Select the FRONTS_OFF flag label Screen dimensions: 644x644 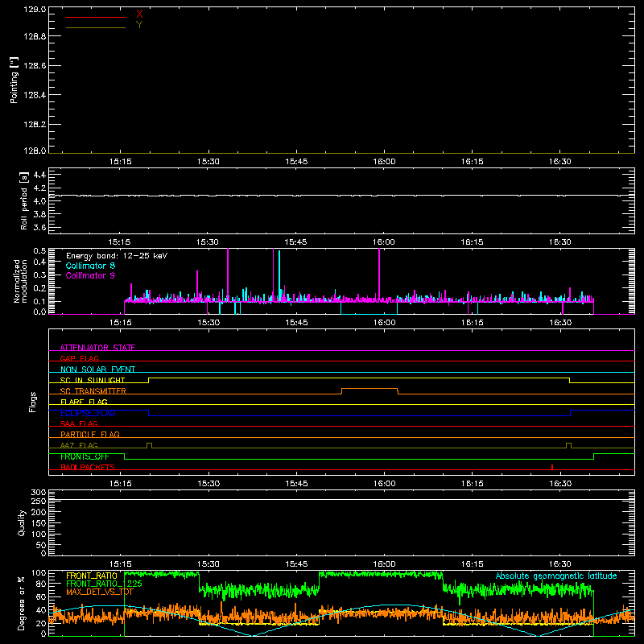tap(85, 456)
